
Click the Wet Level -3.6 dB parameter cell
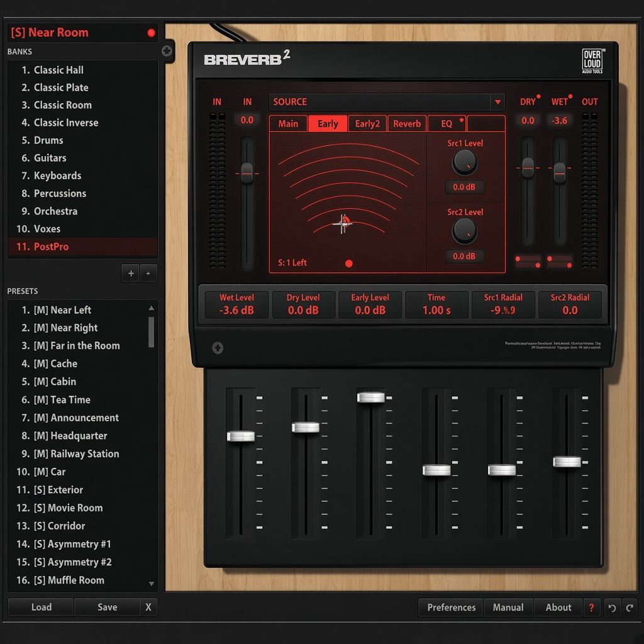[x=236, y=305]
